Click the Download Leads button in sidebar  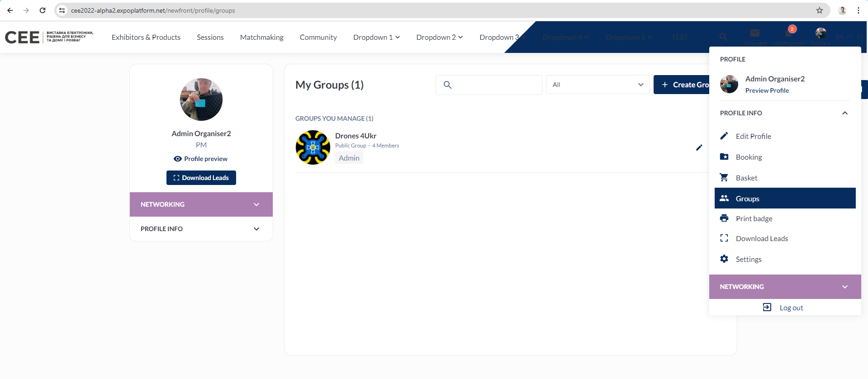tap(201, 178)
